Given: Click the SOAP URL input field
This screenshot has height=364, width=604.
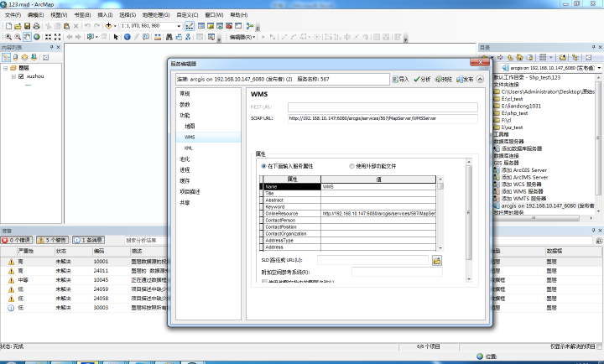Looking at the screenshot, I should pyautogui.click(x=383, y=118).
